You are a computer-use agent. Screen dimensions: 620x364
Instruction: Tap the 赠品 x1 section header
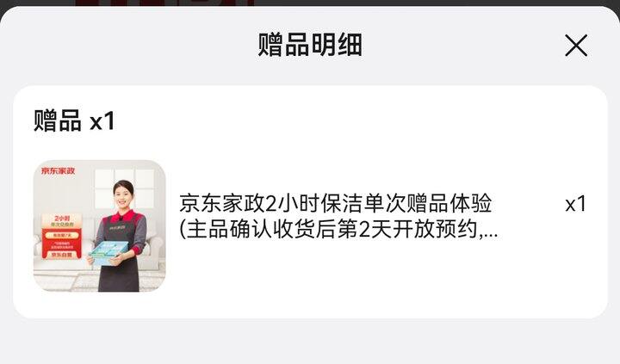coord(74,120)
